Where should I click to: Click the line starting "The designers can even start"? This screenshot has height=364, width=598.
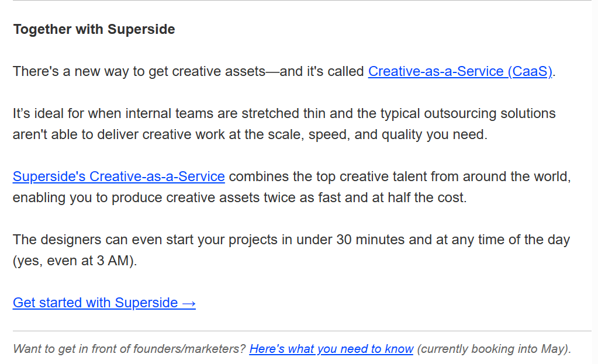pyautogui.click(x=291, y=240)
